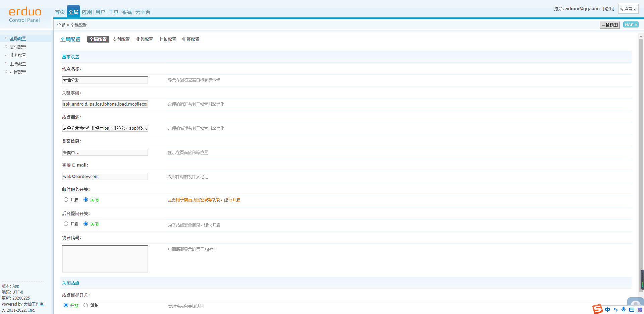Click the 站点名称 input field
The height and width of the screenshot is (314, 644).
(x=105, y=80)
